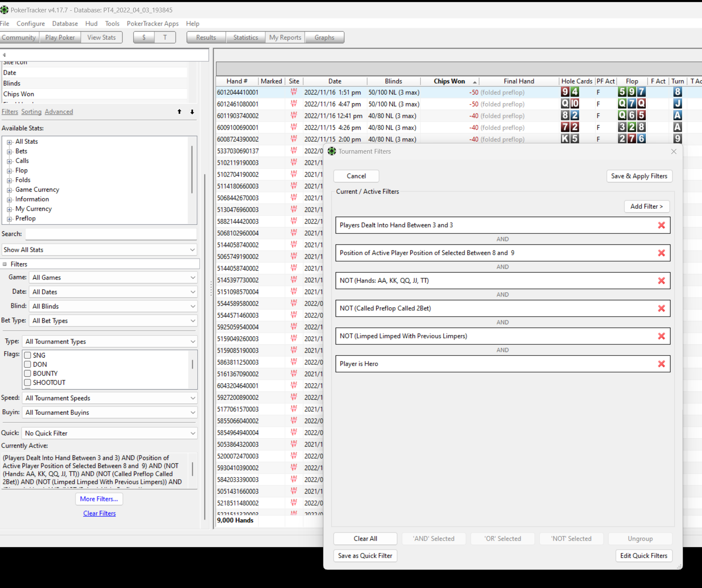Click the More Filters button
The height and width of the screenshot is (588, 702).
(99, 499)
